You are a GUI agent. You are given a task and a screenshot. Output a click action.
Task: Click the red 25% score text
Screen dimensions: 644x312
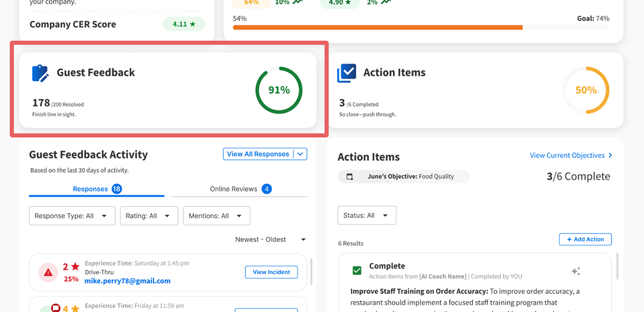[71, 279]
